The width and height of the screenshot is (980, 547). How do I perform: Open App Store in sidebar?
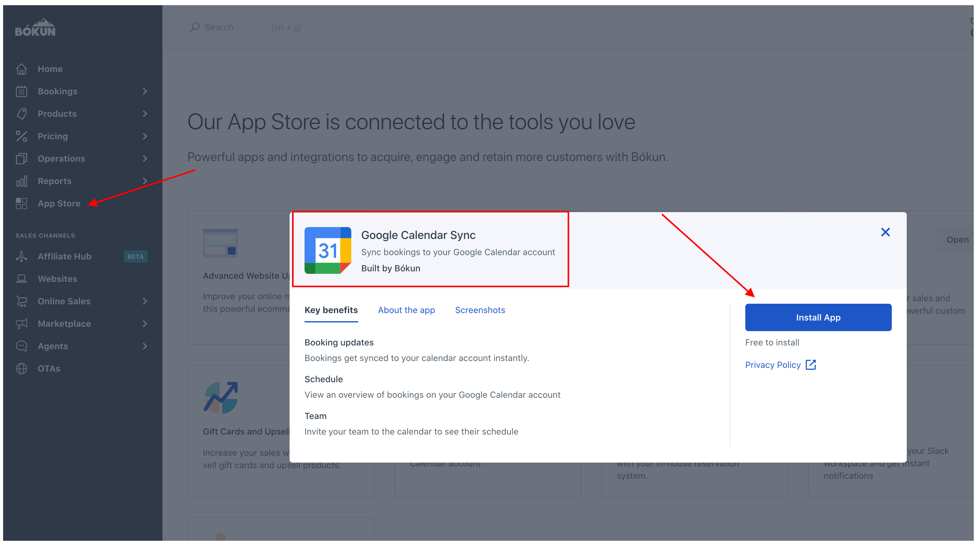coord(59,203)
